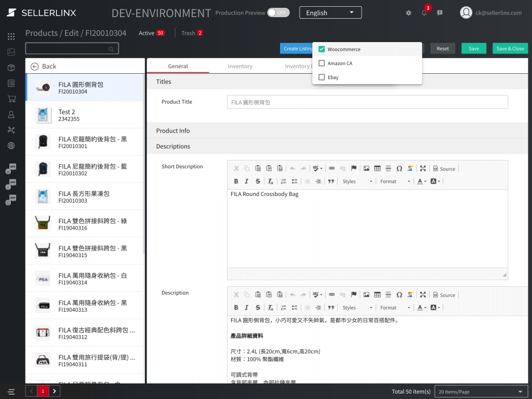
Task: Select product FI19040316 in list
Action: coord(85,224)
